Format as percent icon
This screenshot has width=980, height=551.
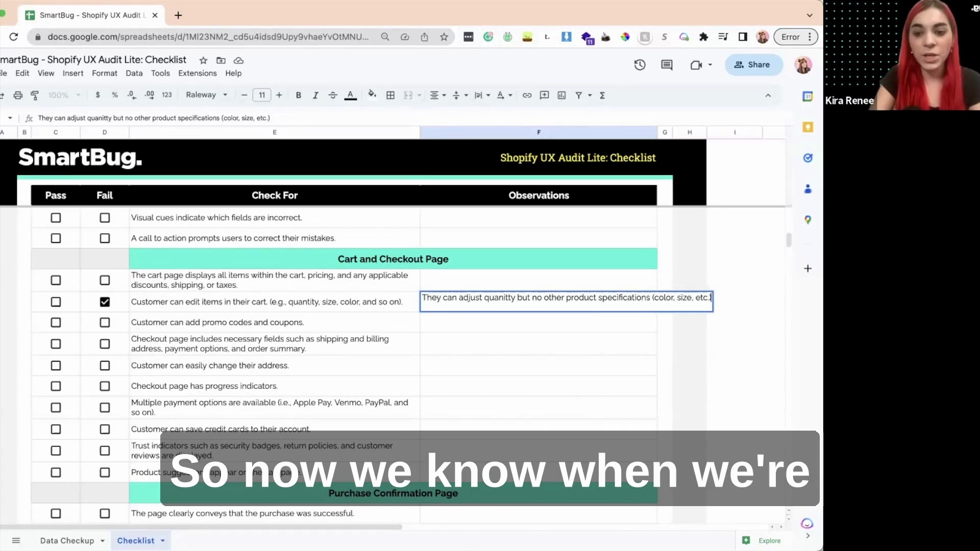coord(115,95)
